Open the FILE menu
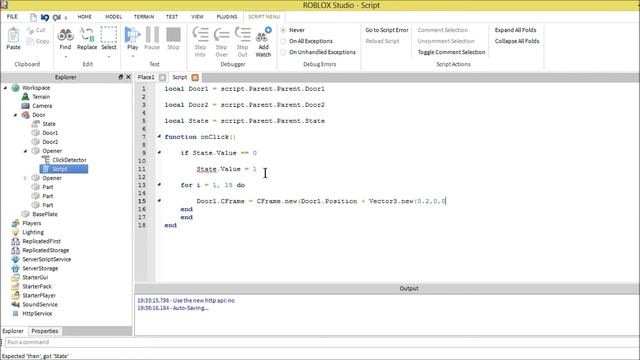Screen dimensions: 640x360 tap(12, 17)
